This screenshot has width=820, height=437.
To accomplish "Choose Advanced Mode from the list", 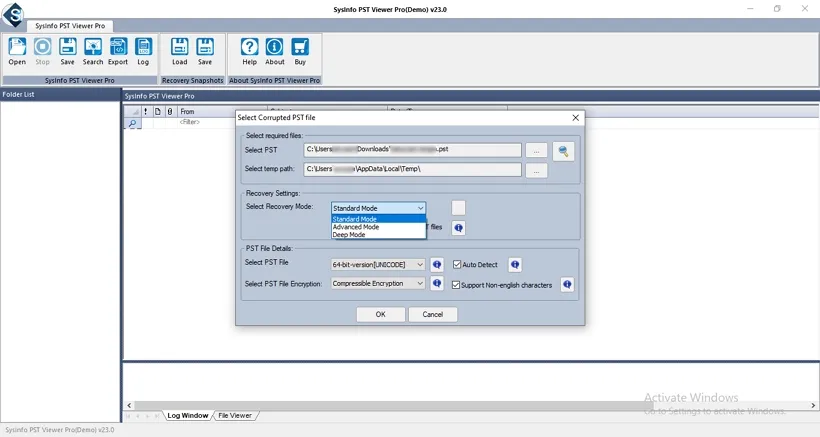I will [x=379, y=227].
